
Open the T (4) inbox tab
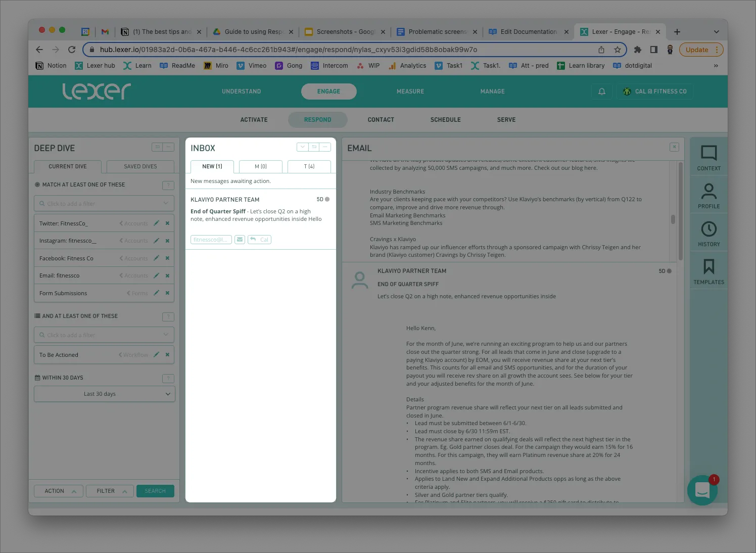point(309,166)
